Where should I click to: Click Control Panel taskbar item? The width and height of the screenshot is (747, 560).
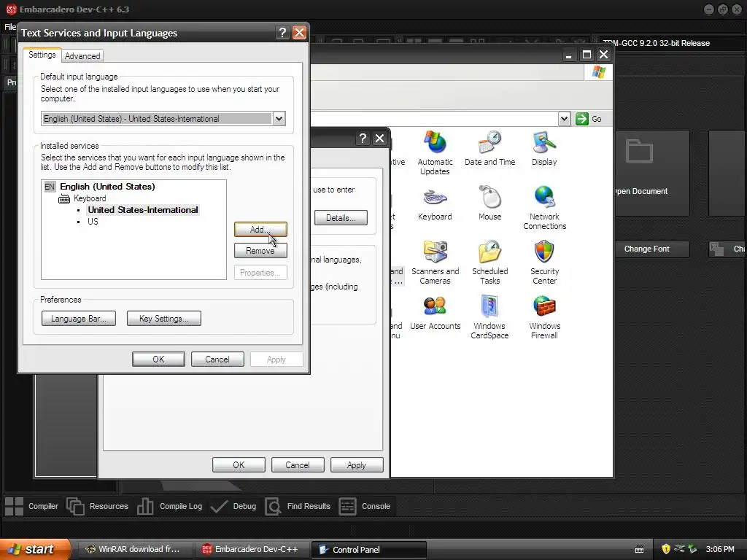click(368, 550)
